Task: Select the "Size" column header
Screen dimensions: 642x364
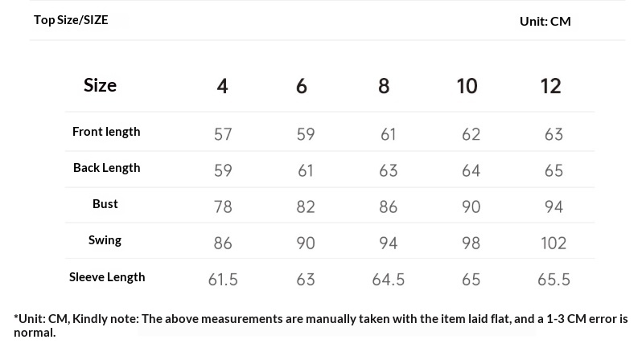Action: tap(100, 85)
